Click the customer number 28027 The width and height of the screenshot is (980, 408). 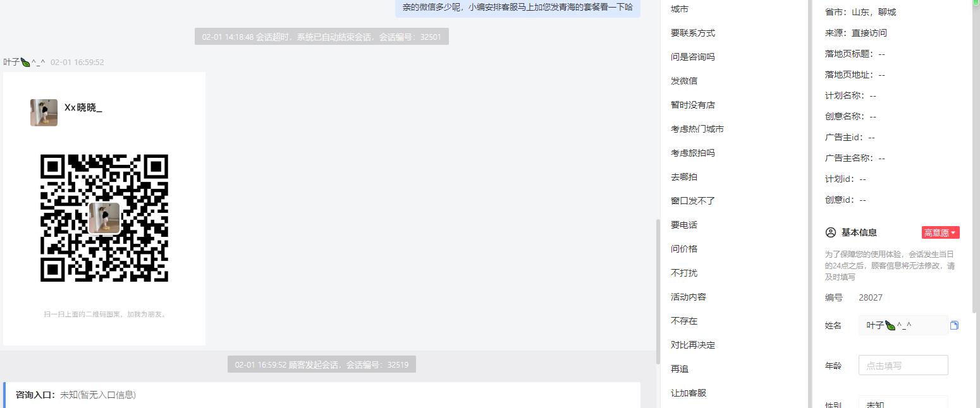pos(871,297)
